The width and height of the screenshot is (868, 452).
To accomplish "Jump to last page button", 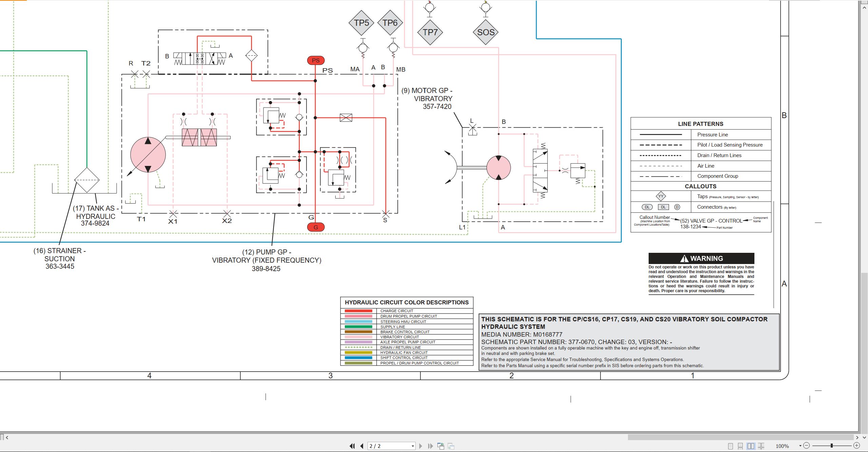I will click(431, 446).
